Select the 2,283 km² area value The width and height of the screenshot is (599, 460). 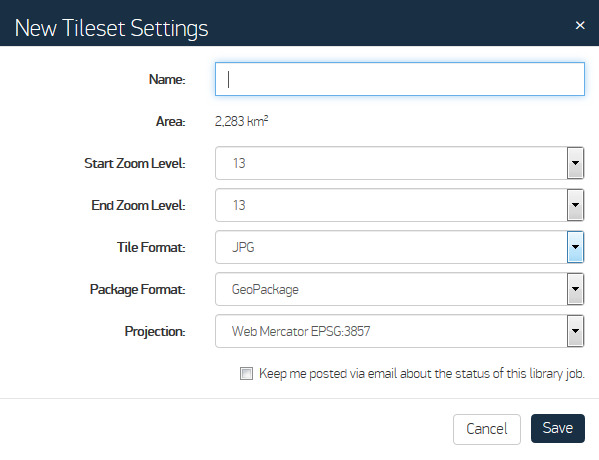pyautogui.click(x=241, y=121)
